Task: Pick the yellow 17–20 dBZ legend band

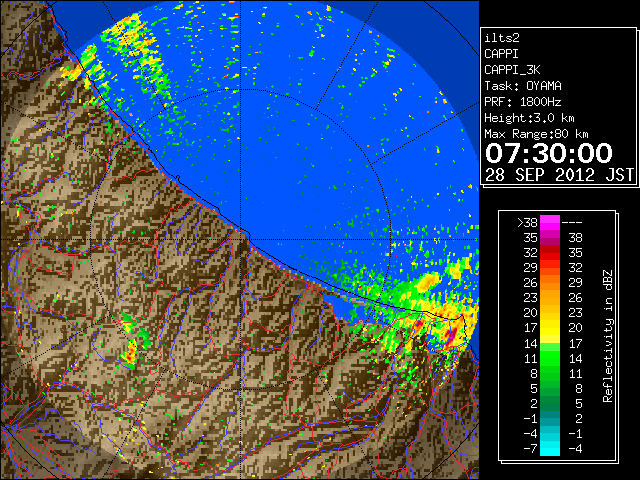Action: [x=550, y=328]
